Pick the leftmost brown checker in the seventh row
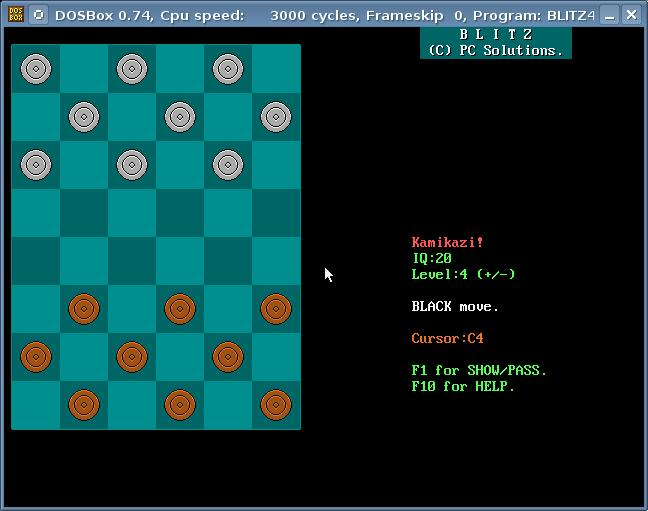 [36, 357]
